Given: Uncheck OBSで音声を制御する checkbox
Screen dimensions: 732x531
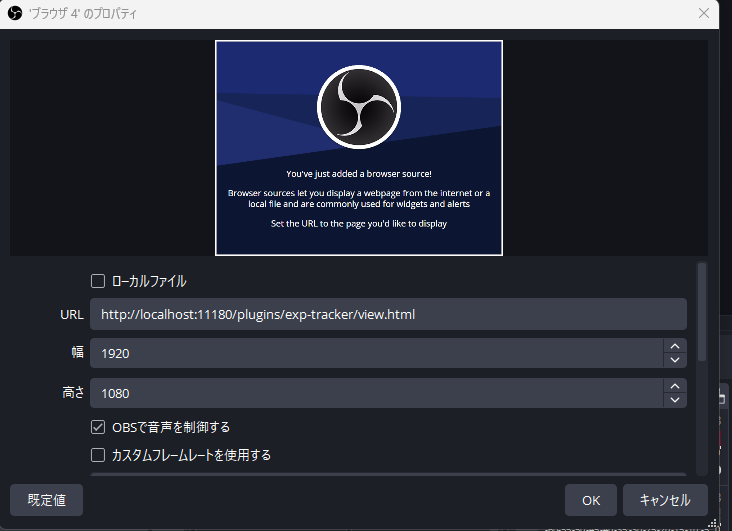Looking at the screenshot, I should point(98,427).
